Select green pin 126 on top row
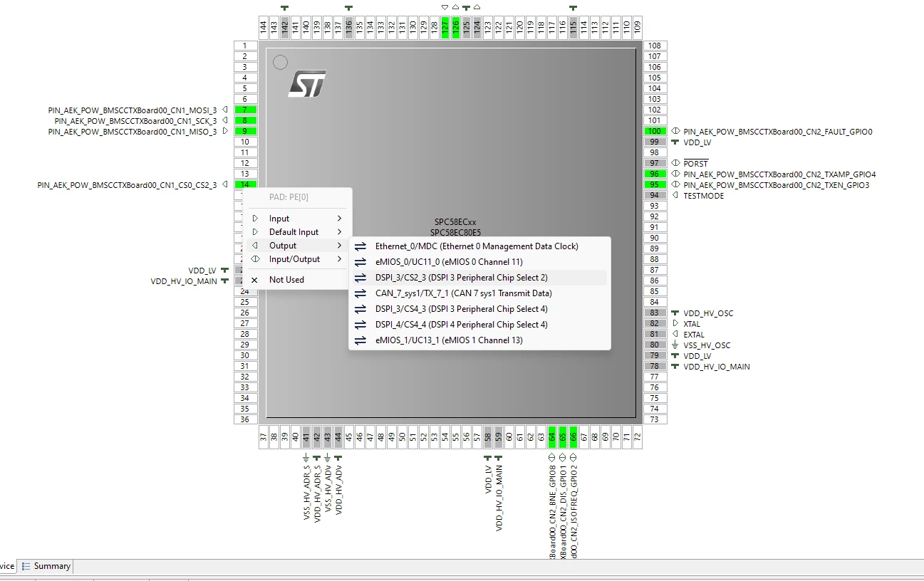Viewport: 924px width, 581px height. tap(456, 28)
